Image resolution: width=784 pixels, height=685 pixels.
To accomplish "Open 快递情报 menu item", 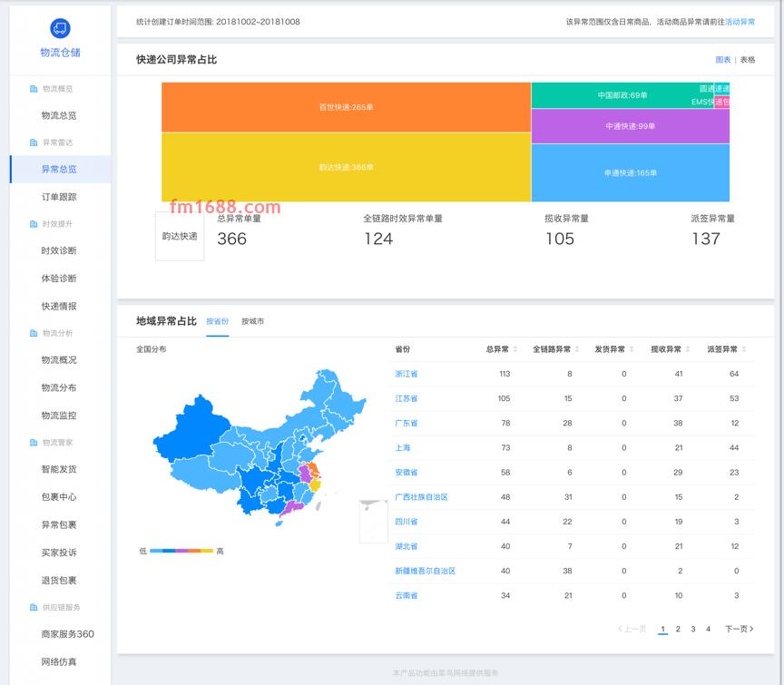I will (59, 306).
